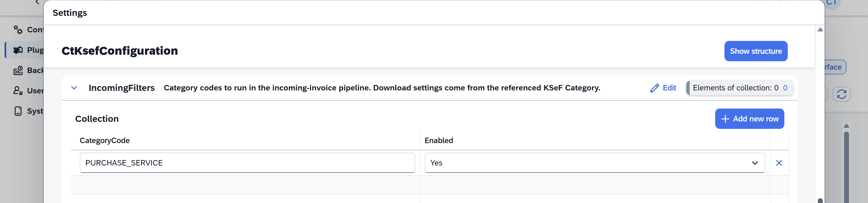
Task: Click the CategoryCode field with PURCHASE_SERVICE
Action: (x=247, y=163)
